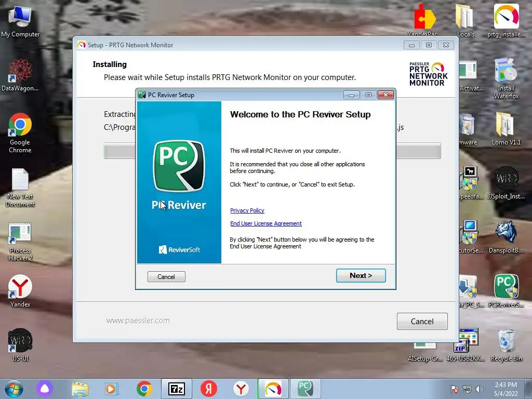This screenshot has height=399, width=532.
Task: Click Next in PC Reviver Setup
Action: pos(361,275)
